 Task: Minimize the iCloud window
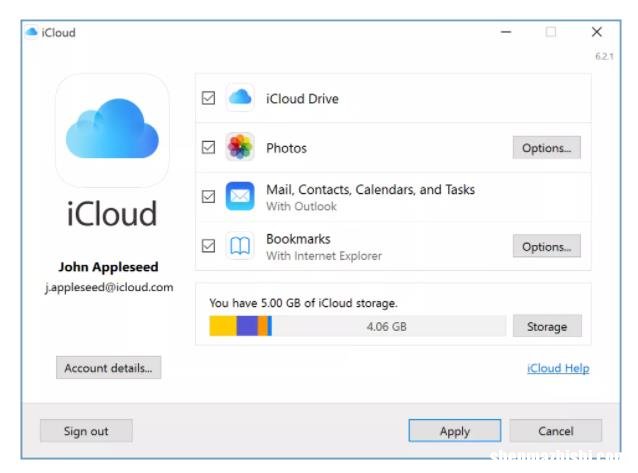506,32
